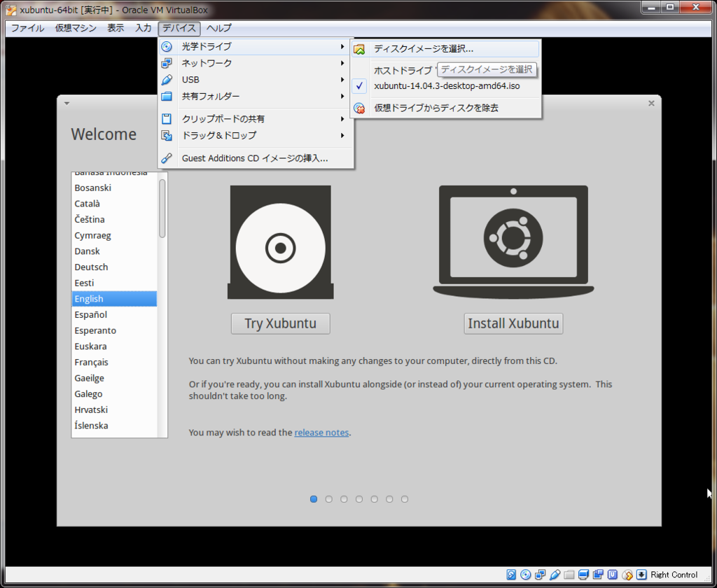
Task: Expand the クリップボードの共有 submenu arrow
Action: click(342, 119)
